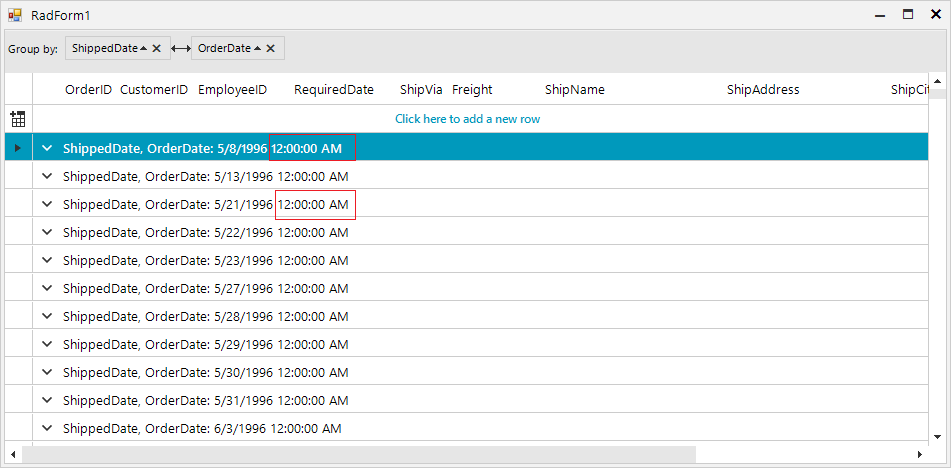Collapse the 5/13/1996 group row
The width and height of the screenshot is (951, 468).
47,176
